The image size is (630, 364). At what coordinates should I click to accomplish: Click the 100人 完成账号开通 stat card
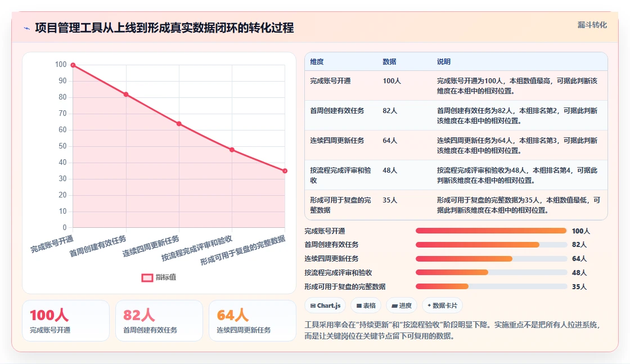tap(66, 321)
